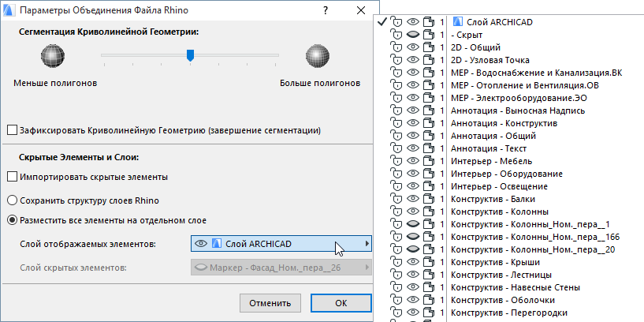Click the Отменить button
Viewport: 644px width, 322px height.
click(x=270, y=304)
